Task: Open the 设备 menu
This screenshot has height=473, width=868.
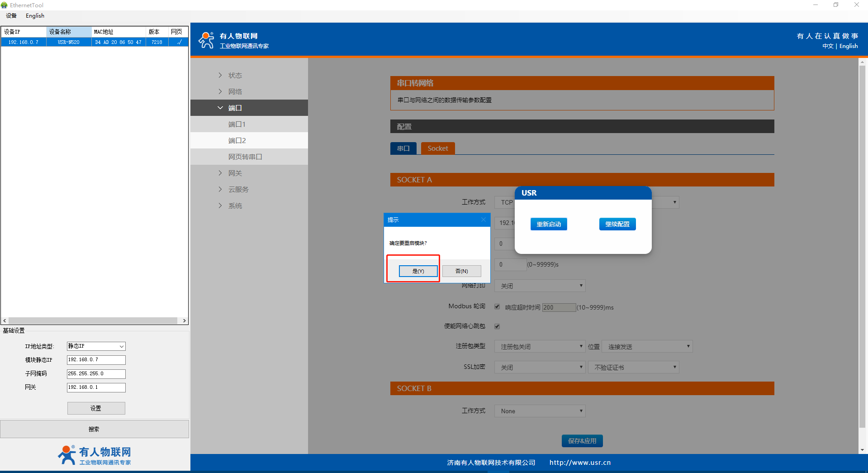Action: (x=11, y=16)
